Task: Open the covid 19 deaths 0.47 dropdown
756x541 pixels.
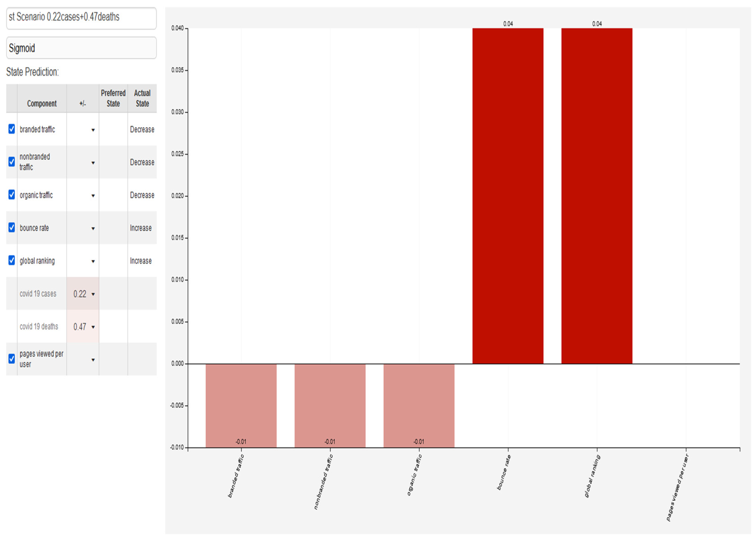Action: pos(93,327)
